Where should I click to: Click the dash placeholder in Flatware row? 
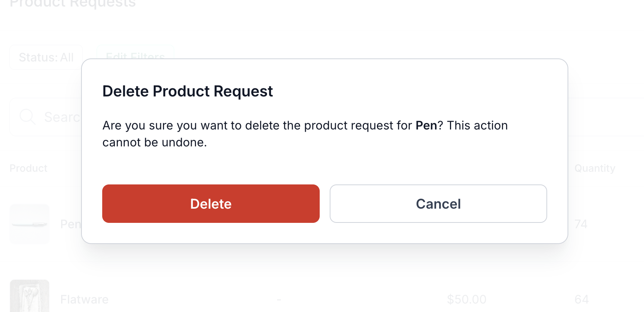click(279, 299)
